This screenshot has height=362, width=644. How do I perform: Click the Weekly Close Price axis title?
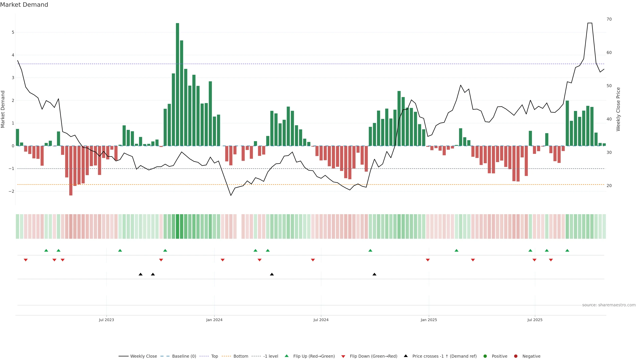click(618, 109)
